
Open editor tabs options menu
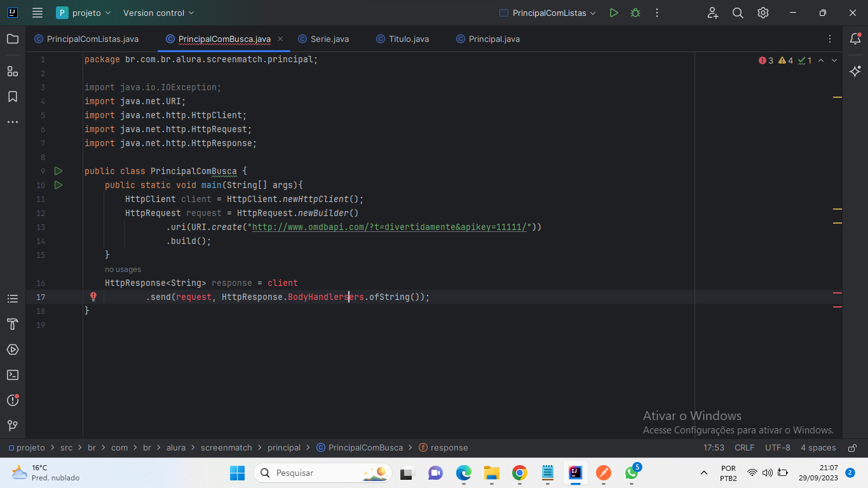point(830,39)
